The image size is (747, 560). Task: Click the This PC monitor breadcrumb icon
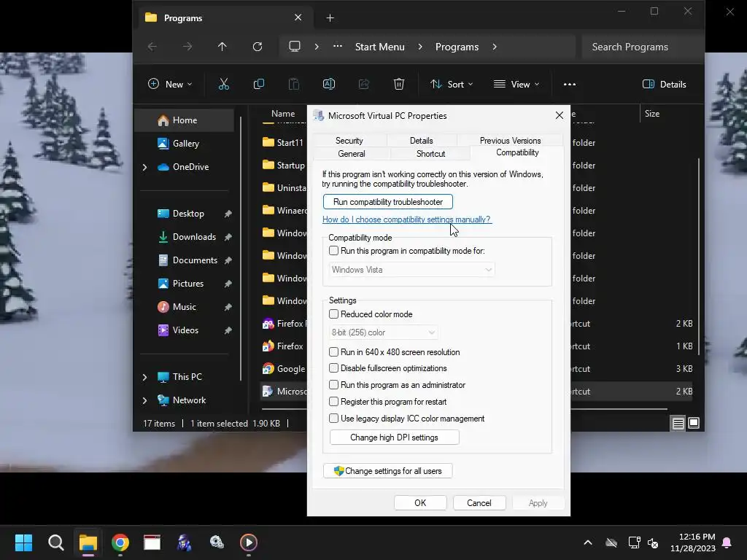(295, 46)
